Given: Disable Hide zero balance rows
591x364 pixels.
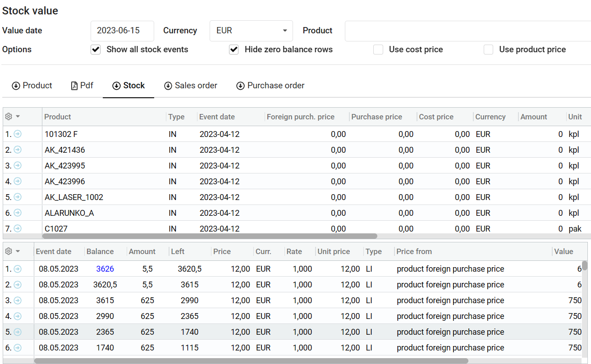Looking at the screenshot, I should tap(234, 50).
